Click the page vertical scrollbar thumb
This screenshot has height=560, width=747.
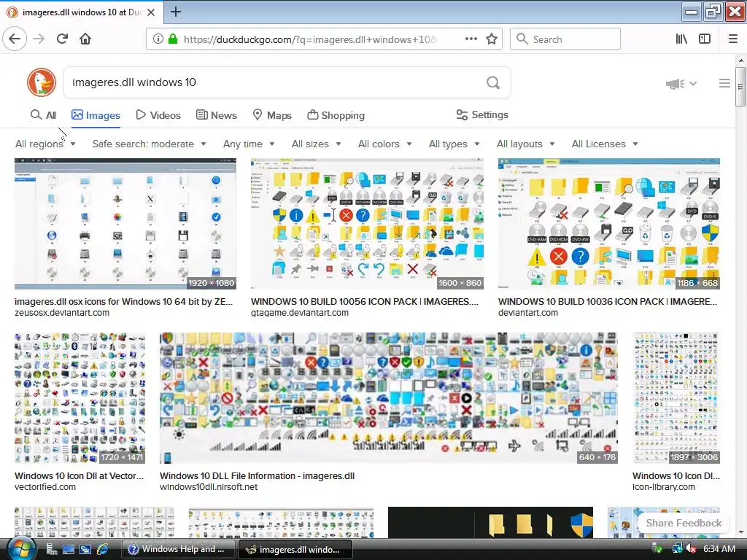tap(740, 87)
